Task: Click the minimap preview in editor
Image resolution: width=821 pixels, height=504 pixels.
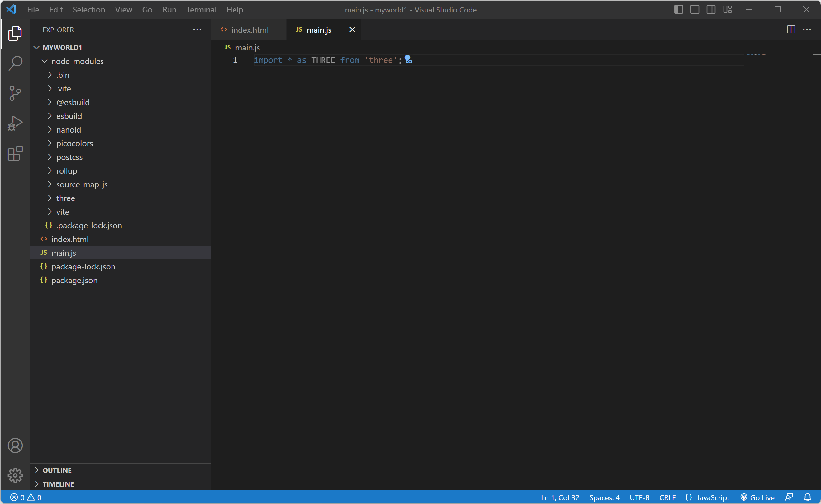Action: pyautogui.click(x=756, y=54)
